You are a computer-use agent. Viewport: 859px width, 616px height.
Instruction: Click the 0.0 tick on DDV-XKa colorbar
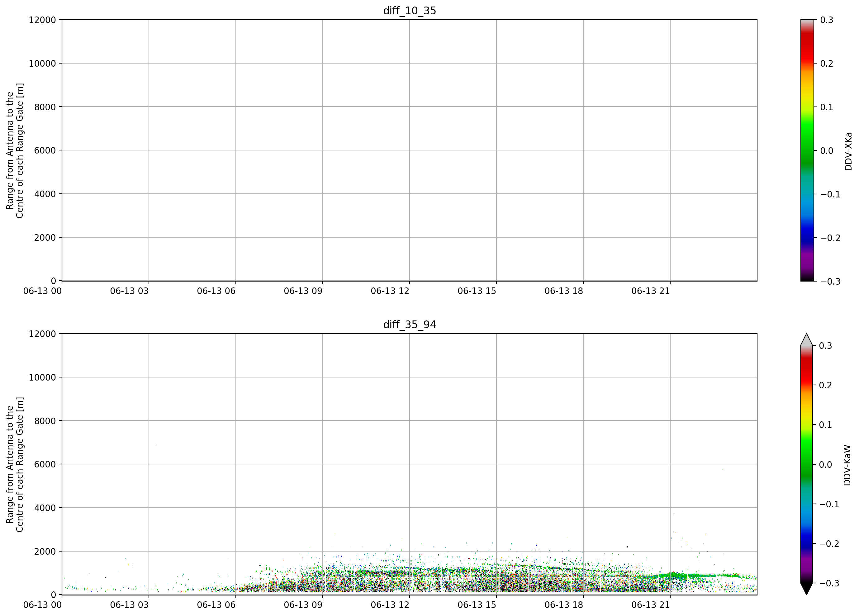click(827, 150)
